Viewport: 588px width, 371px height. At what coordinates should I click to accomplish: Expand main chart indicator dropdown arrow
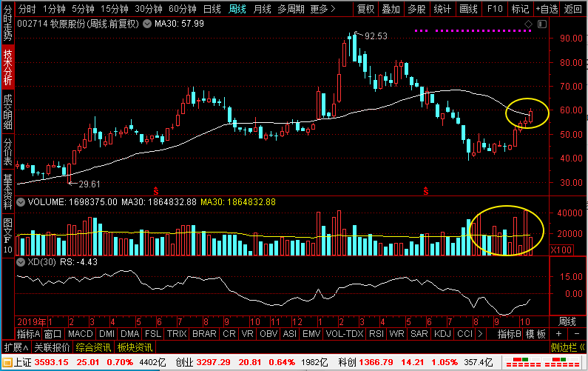pos(147,24)
